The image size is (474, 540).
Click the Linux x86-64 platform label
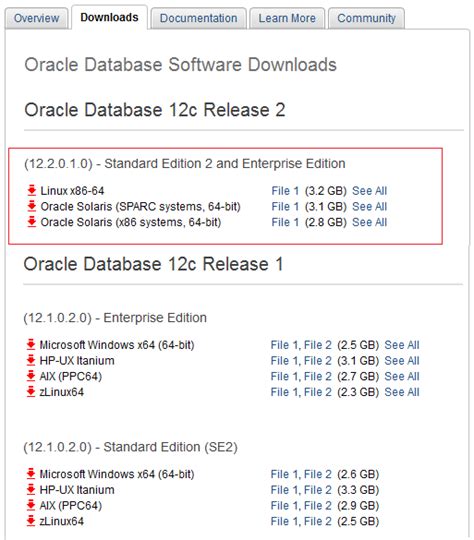click(72, 191)
